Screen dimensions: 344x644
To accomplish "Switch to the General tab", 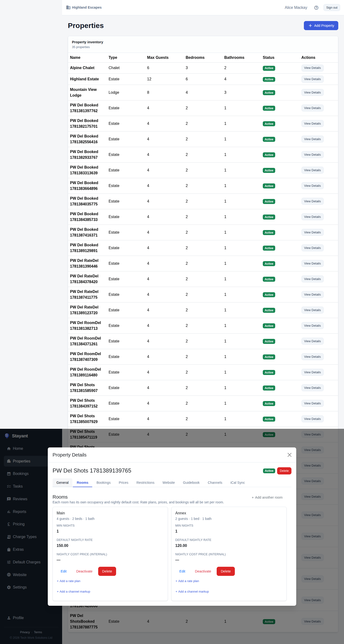I will 62,483.
